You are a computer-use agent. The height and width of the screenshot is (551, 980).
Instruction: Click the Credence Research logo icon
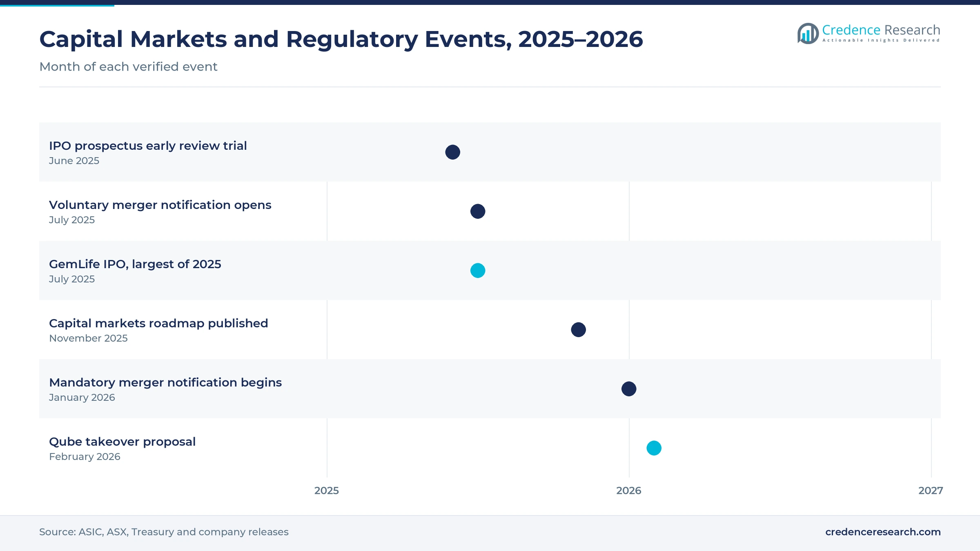(x=808, y=33)
